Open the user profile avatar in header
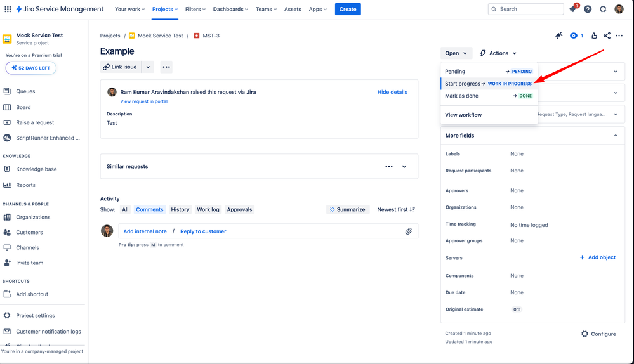 tap(619, 9)
